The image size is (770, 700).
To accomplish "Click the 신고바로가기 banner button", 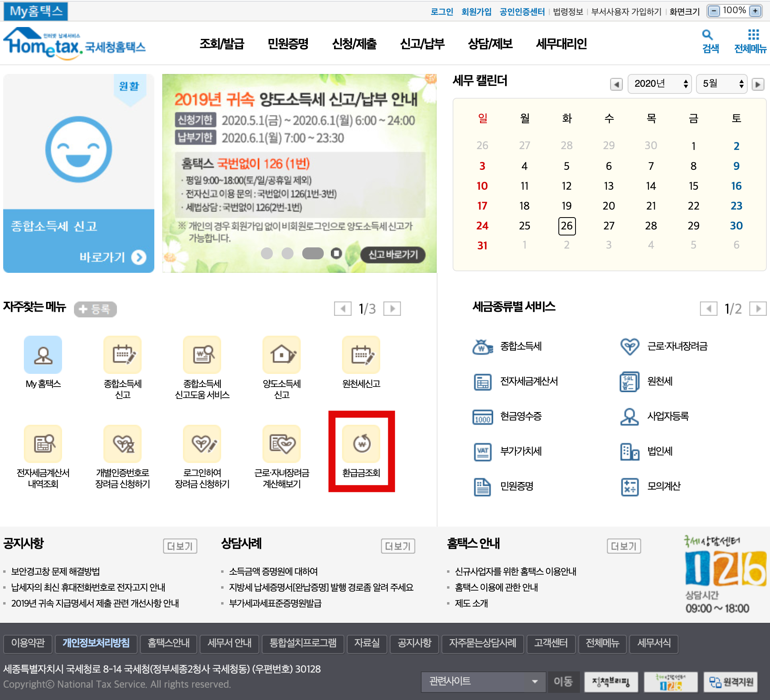I will tap(393, 255).
